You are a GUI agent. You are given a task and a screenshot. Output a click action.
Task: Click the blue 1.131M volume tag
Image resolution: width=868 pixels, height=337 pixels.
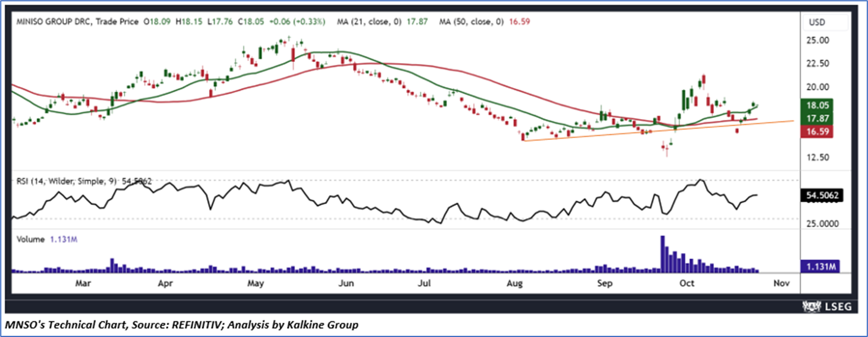coord(820,266)
